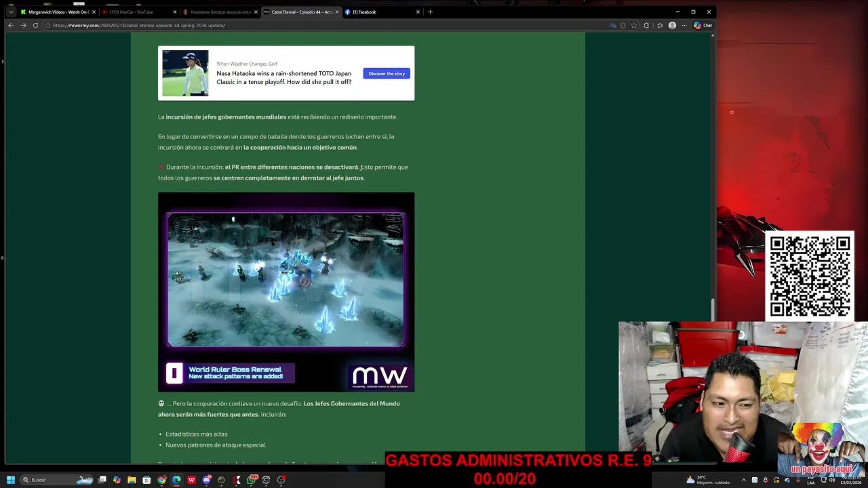Switch to the Presidente Balcázar anuncia tab
The height and width of the screenshot is (488, 868).
click(220, 12)
